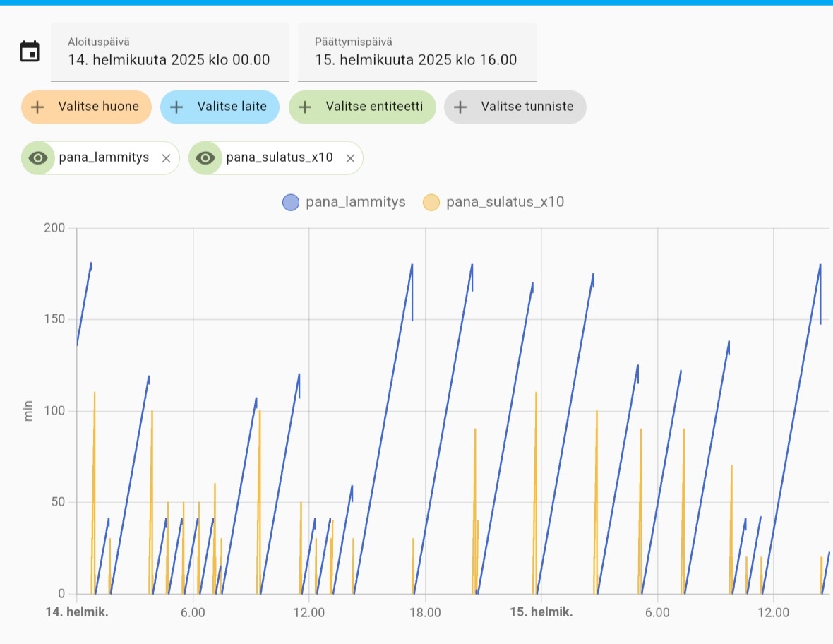This screenshot has height=644, width=833.
Task: Click yellow pana_sulatus_x10 legend color circle
Action: [x=431, y=203]
